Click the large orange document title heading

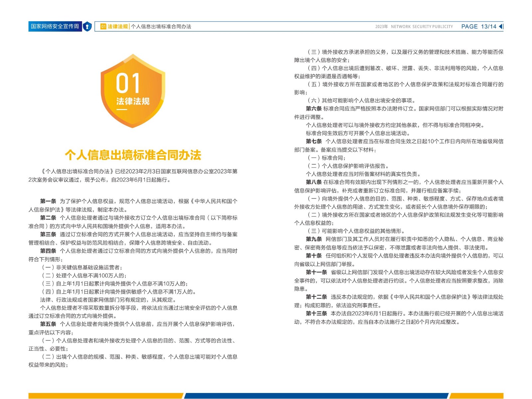(x=133, y=155)
